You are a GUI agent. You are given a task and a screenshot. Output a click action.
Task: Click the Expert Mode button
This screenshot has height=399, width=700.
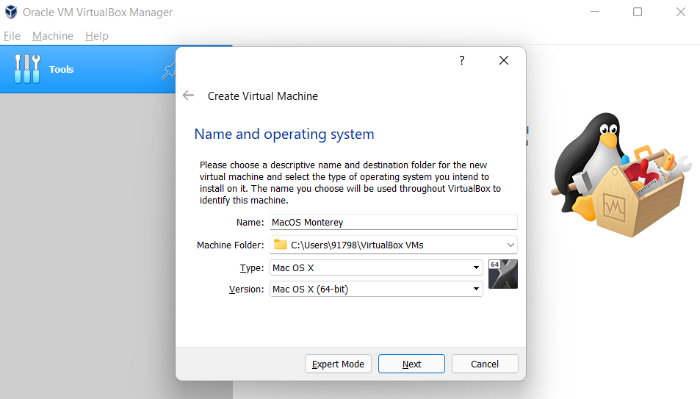[x=338, y=364]
